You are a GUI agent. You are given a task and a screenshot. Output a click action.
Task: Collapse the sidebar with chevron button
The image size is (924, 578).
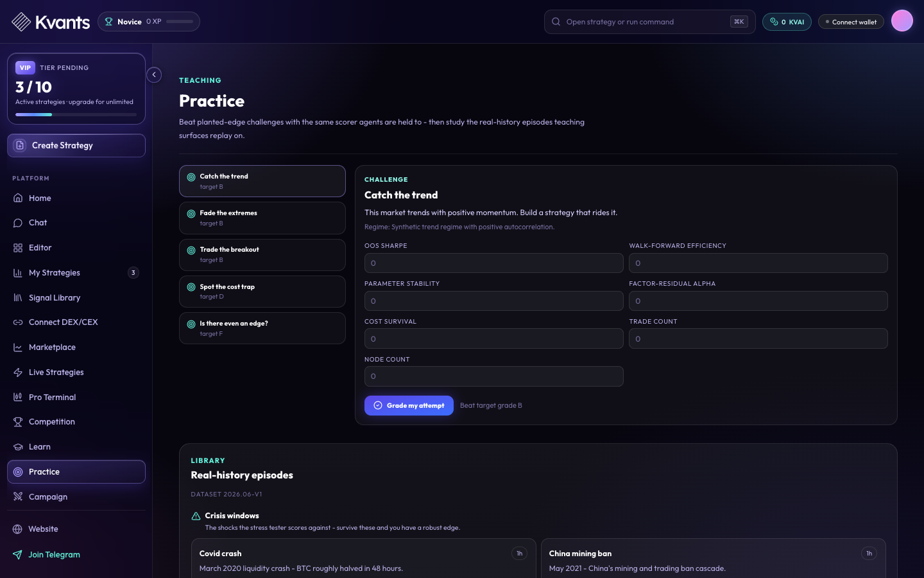click(154, 74)
